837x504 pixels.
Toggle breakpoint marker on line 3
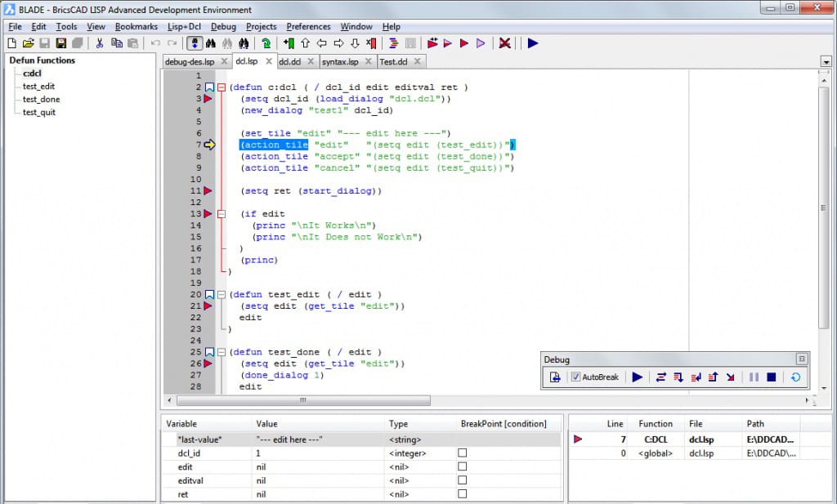[x=208, y=99]
